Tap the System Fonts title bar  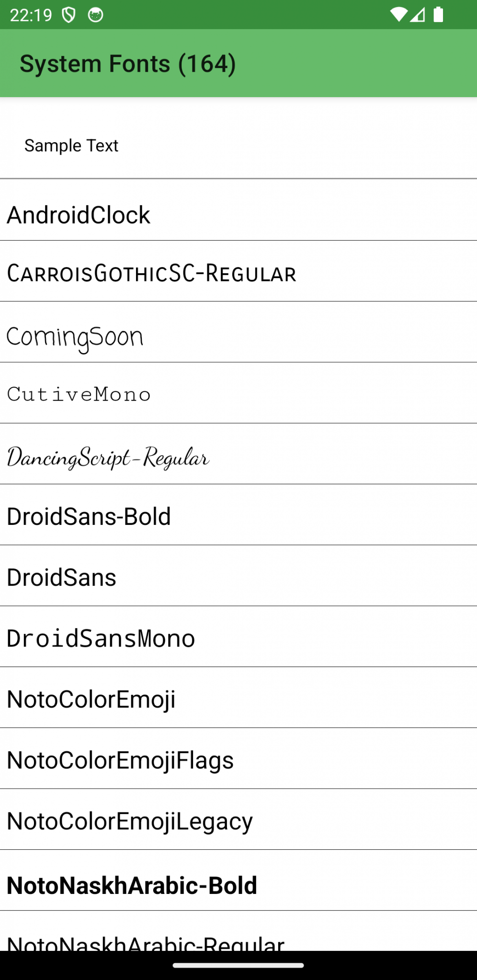(128, 63)
